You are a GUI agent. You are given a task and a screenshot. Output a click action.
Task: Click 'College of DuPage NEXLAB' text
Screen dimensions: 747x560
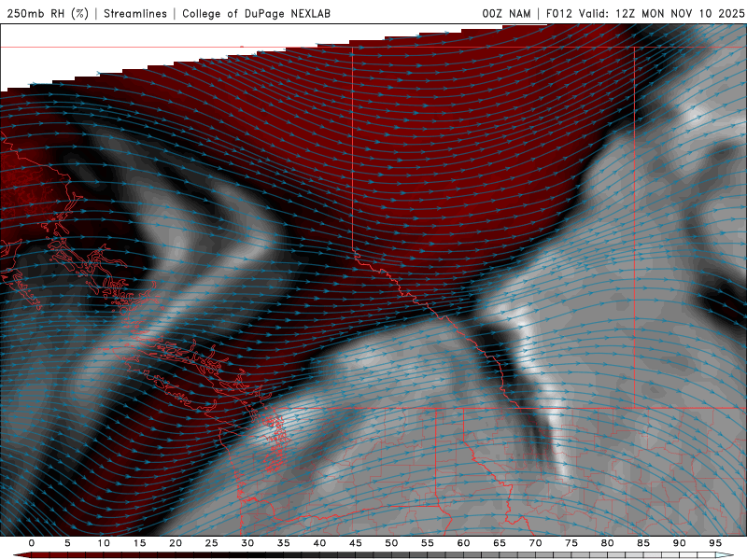(256, 14)
